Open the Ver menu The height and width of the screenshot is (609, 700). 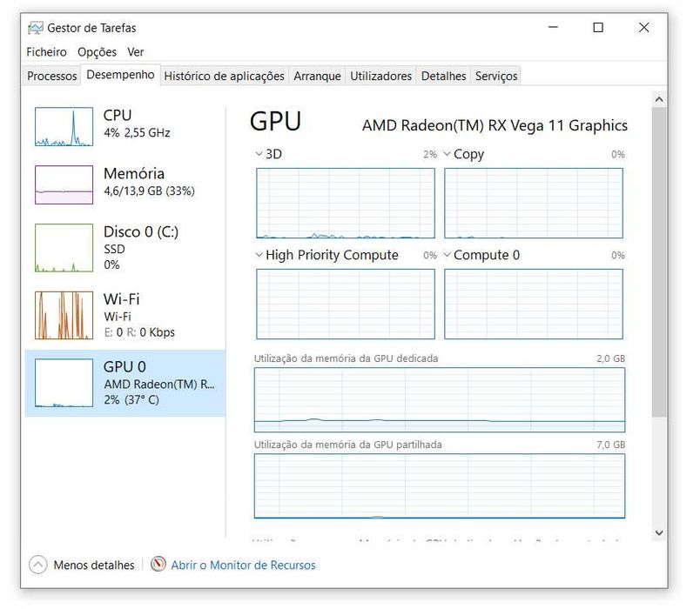coord(135,51)
